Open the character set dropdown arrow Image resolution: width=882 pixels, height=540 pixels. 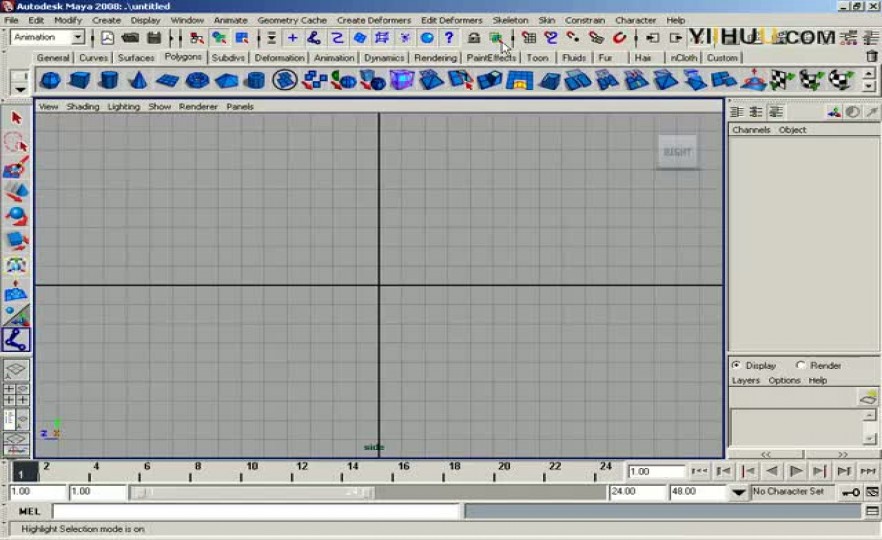point(739,492)
